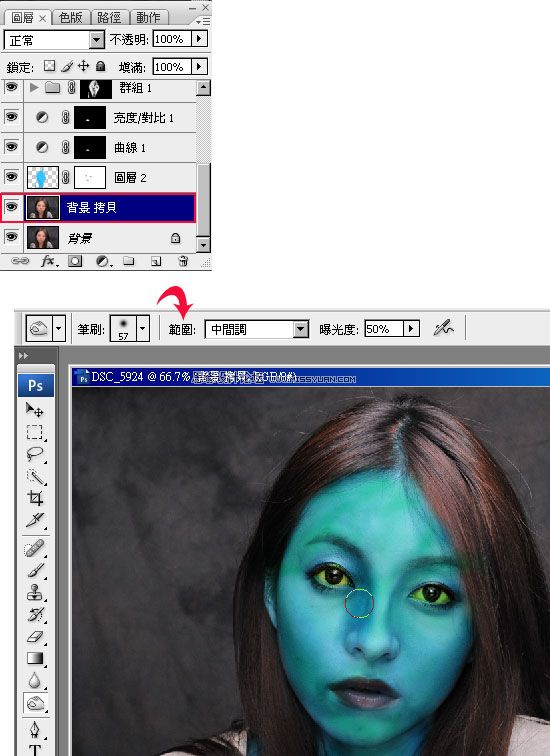Click the opacity 100% field

[x=172, y=39]
